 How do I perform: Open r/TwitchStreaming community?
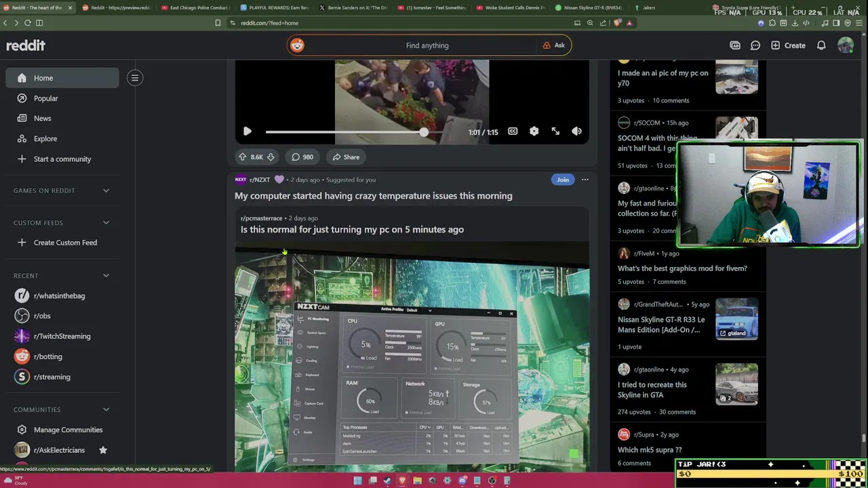(62, 336)
